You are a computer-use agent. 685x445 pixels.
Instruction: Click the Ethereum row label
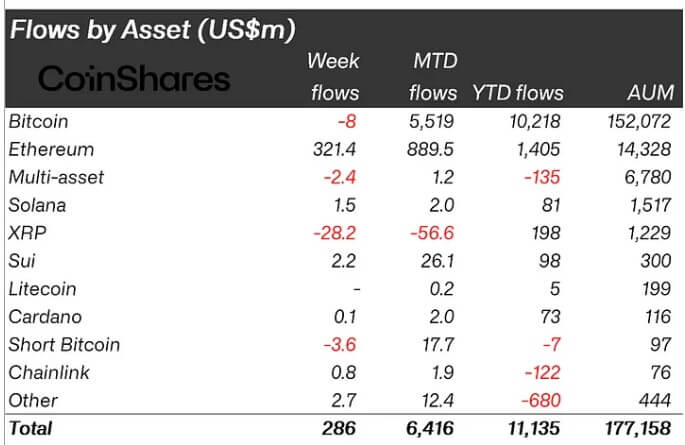(x=51, y=149)
